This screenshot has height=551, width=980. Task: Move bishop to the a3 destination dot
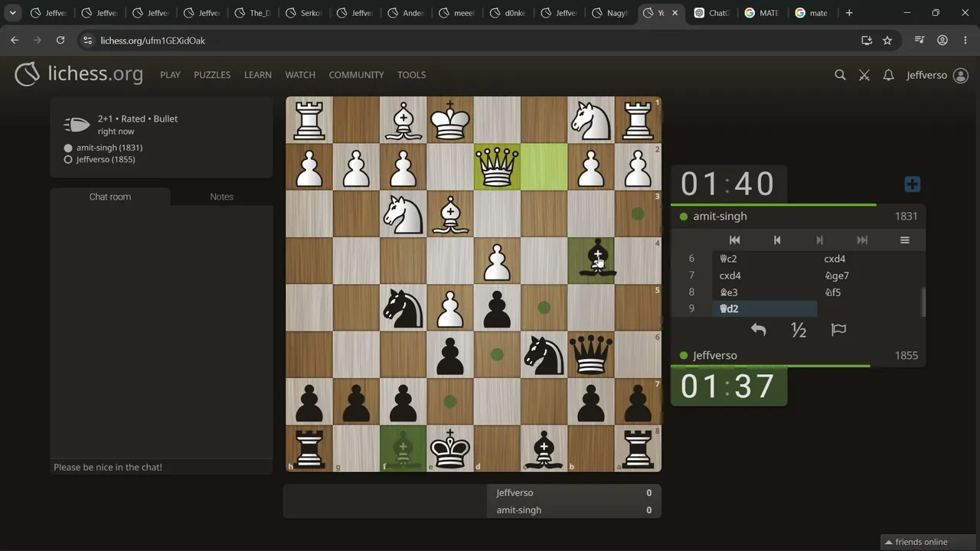(638, 214)
